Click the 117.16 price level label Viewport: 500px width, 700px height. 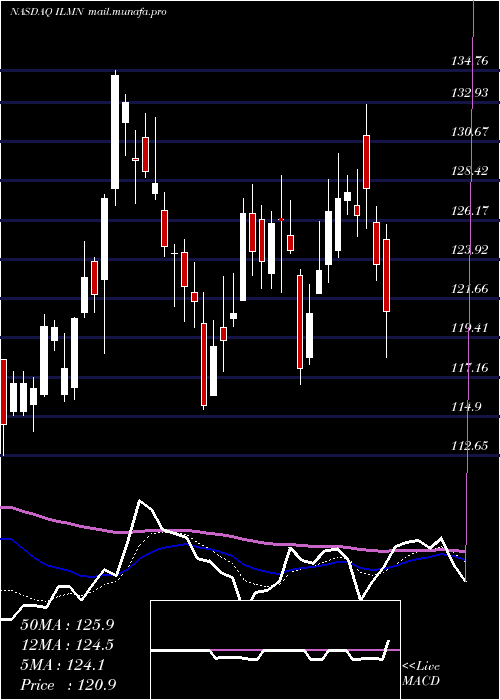(x=470, y=368)
